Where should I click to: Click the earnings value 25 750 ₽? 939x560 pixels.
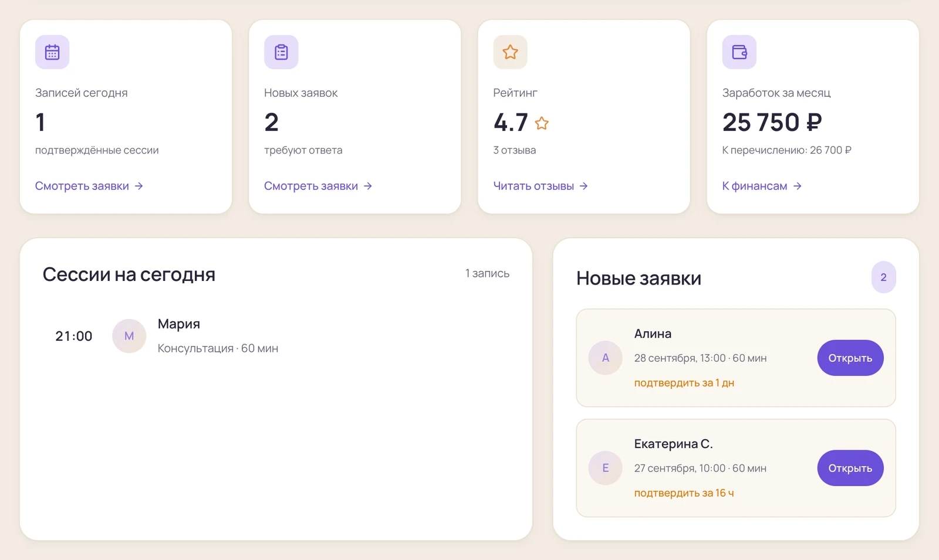772,122
